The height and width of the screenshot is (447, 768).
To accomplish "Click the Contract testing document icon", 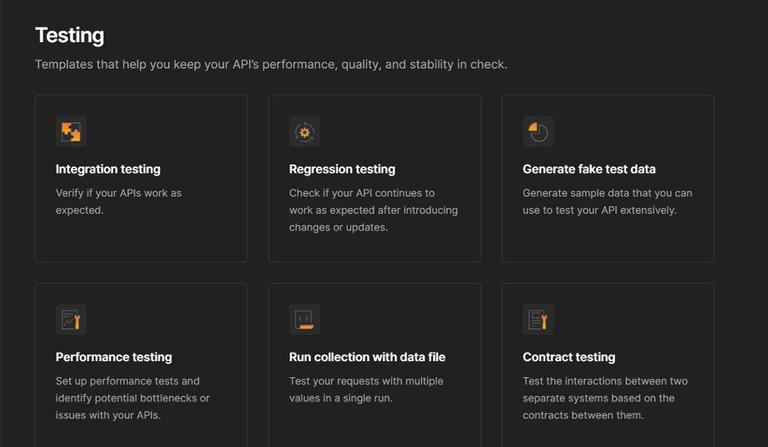I will point(538,319).
